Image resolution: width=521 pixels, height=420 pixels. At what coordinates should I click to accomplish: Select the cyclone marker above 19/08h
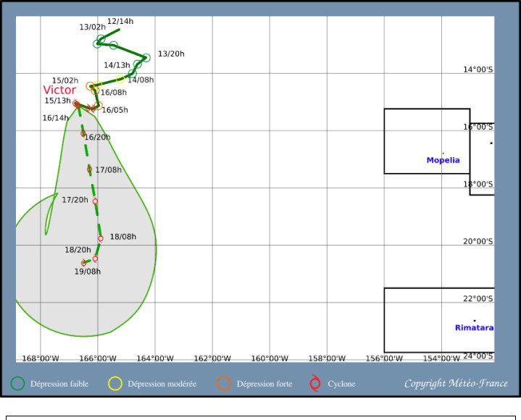click(x=84, y=263)
